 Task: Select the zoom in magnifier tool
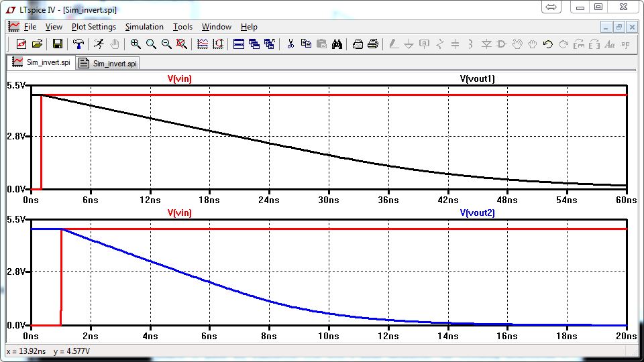136,44
